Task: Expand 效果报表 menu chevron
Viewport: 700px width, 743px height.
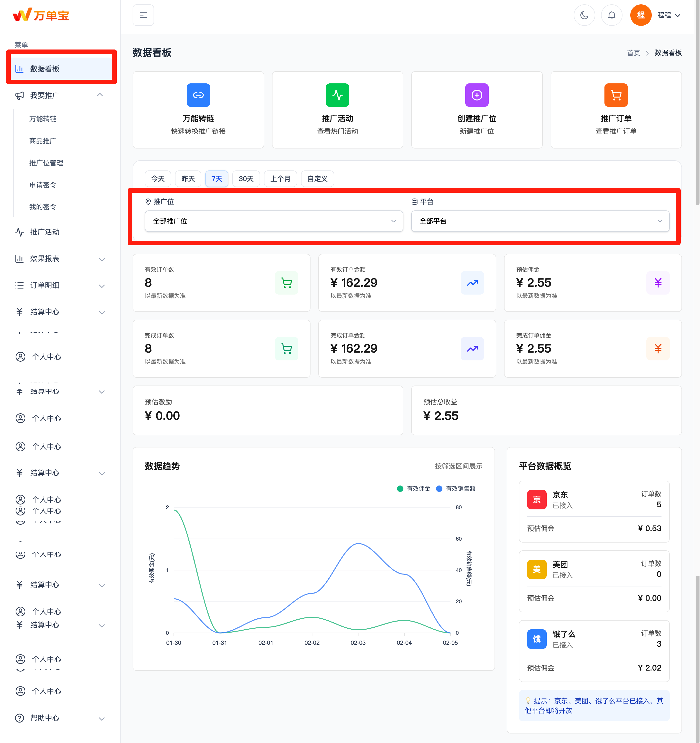Action: tap(102, 259)
